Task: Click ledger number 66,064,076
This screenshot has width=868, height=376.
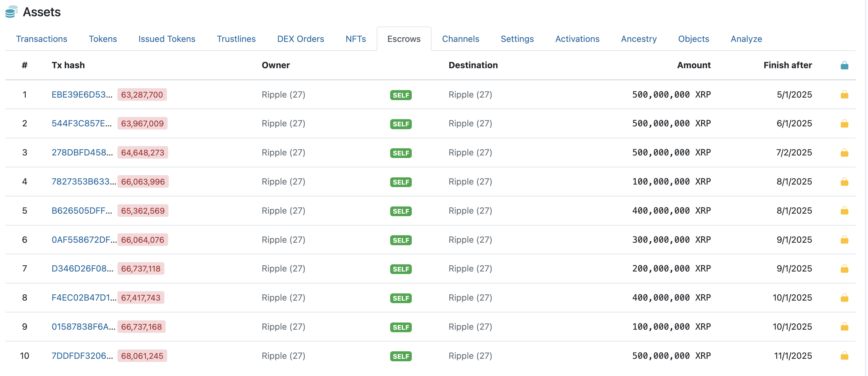Action: [x=142, y=240]
